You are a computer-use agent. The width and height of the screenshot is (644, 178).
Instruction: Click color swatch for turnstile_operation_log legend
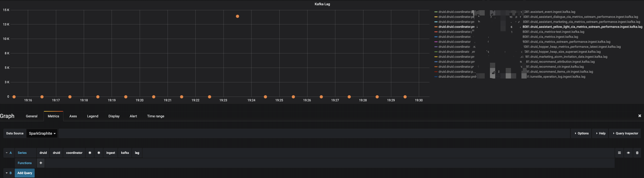(436, 77)
